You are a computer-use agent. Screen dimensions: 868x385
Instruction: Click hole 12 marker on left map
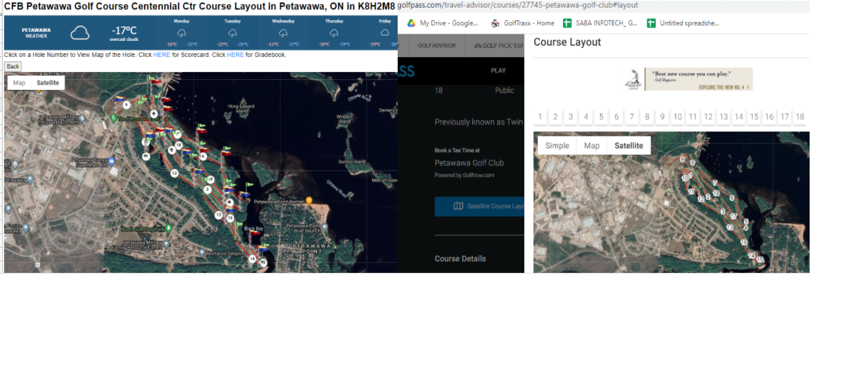174,173
